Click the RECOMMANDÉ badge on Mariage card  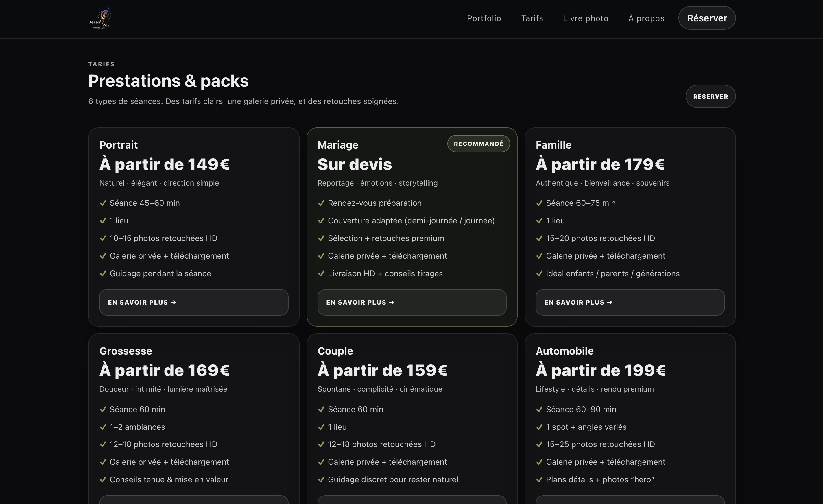pos(478,144)
